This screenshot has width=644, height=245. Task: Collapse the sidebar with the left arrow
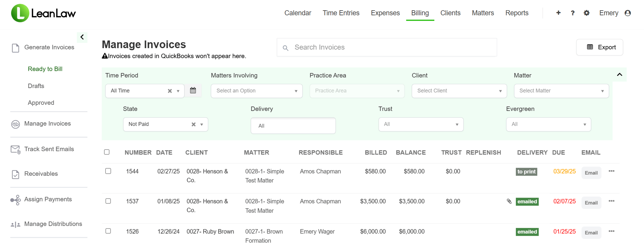[x=82, y=37]
